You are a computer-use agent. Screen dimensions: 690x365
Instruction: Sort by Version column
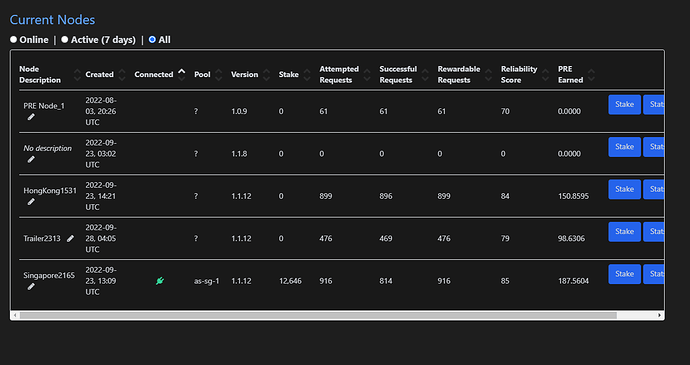pyautogui.click(x=266, y=74)
